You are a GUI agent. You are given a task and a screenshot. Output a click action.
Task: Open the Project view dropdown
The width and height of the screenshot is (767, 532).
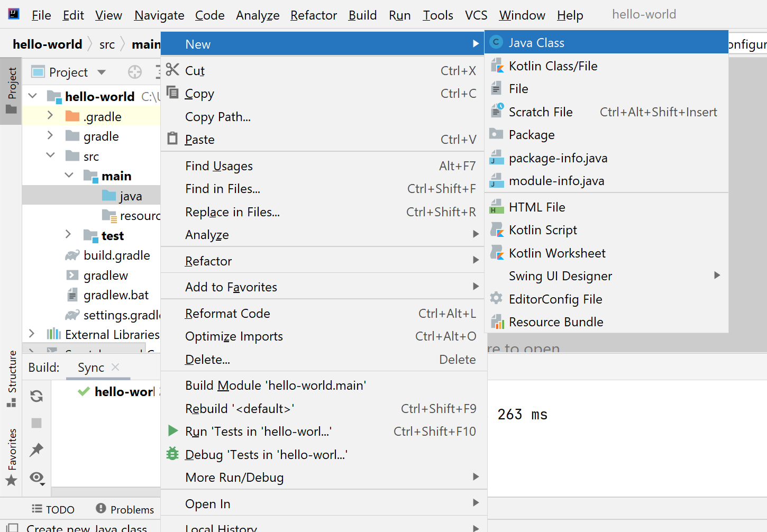pyautogui.click(x=102, y=72)
